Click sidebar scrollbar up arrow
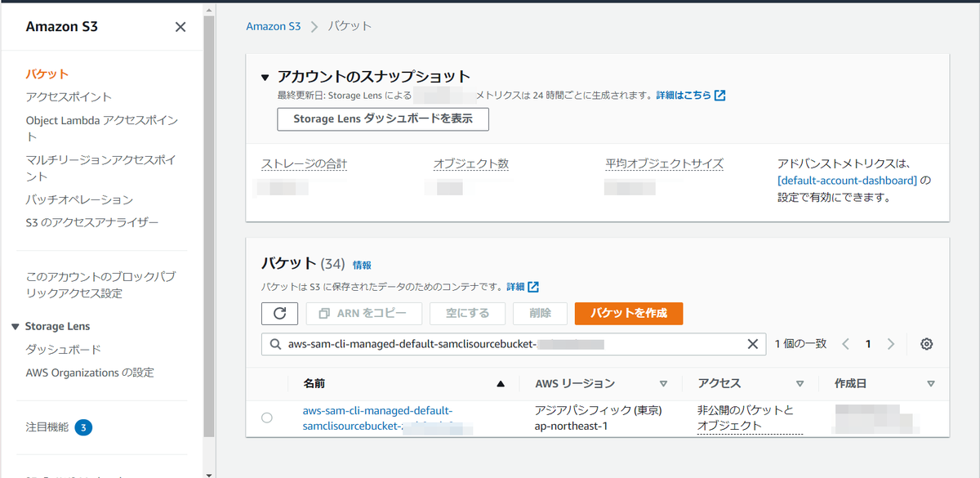980x478 pixels. pos(209,8)
